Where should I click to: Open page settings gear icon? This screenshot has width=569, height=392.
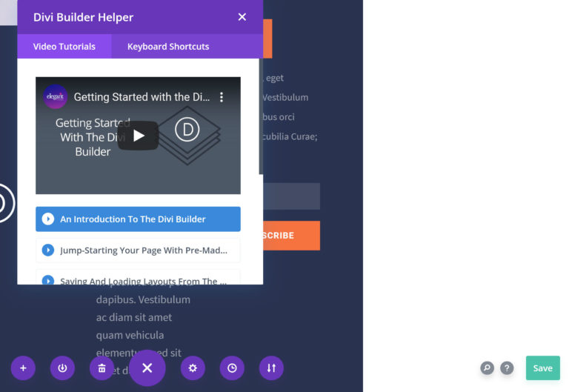(x=193, y=368)
